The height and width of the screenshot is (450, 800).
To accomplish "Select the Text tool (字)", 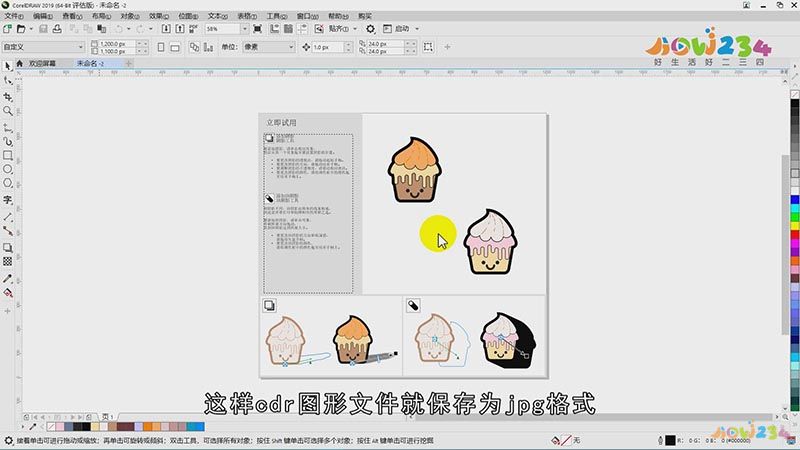I will click(x=8, y=199).
